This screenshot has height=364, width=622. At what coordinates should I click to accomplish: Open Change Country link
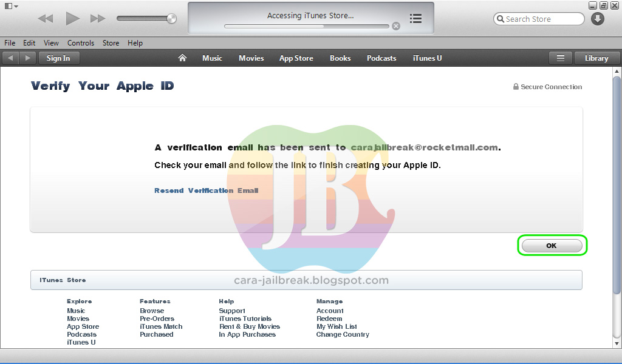(x=343, y=334)
